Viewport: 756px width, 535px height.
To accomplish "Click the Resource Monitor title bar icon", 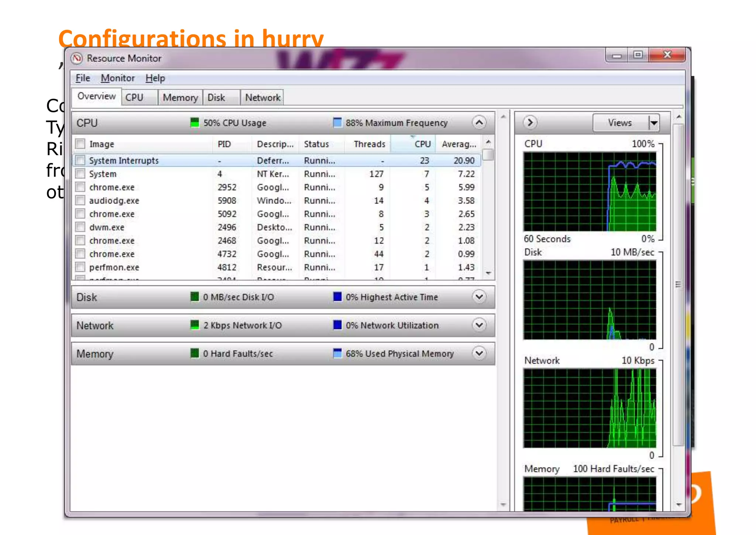I will [77, 58].
